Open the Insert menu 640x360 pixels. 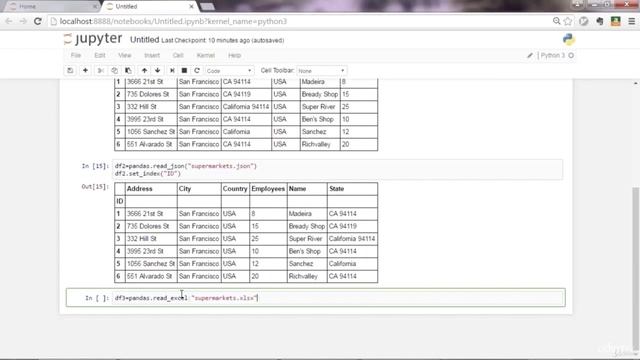152,56
